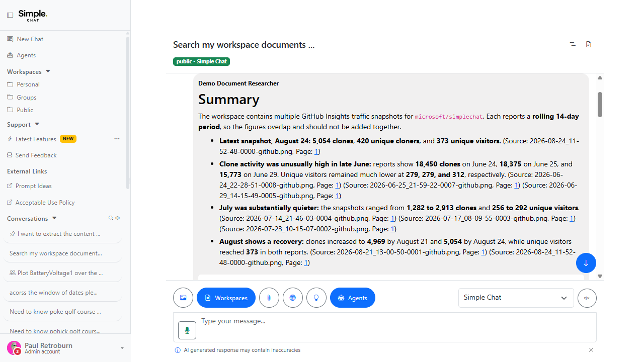
Task: Click the conversation title 'Search my workspace documents ...'
Action: pyautogui.click(x=244, y=45)
